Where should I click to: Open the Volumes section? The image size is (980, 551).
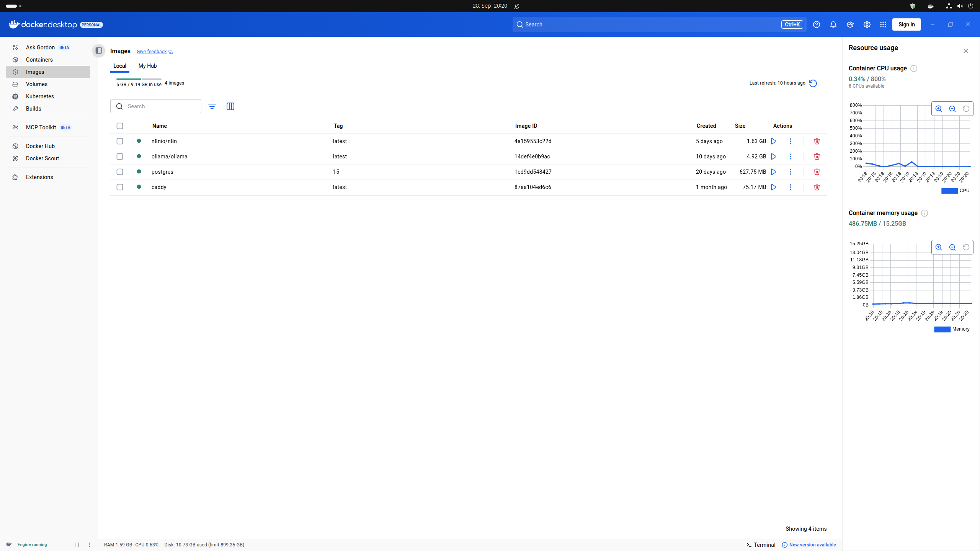click(x=37, y=84)
